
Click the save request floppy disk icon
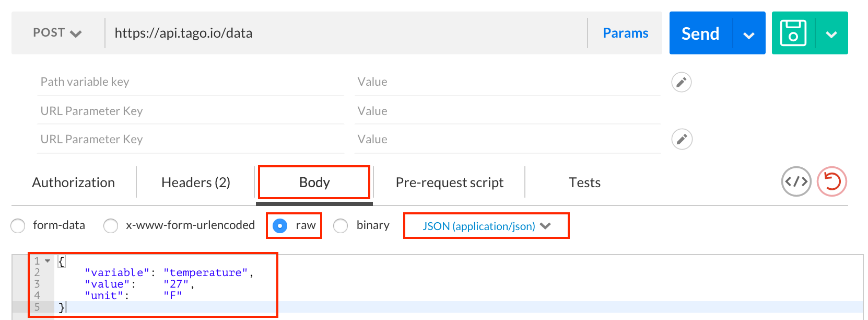(x=793, y=33)
